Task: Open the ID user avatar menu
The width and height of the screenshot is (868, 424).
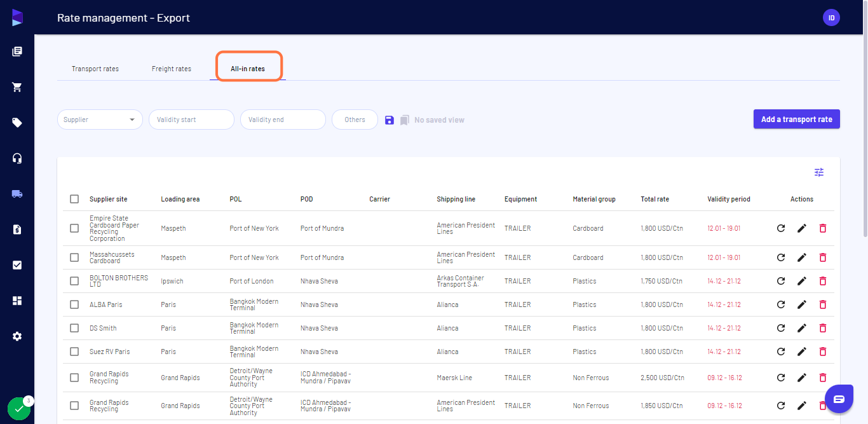Action: (831, 18)
